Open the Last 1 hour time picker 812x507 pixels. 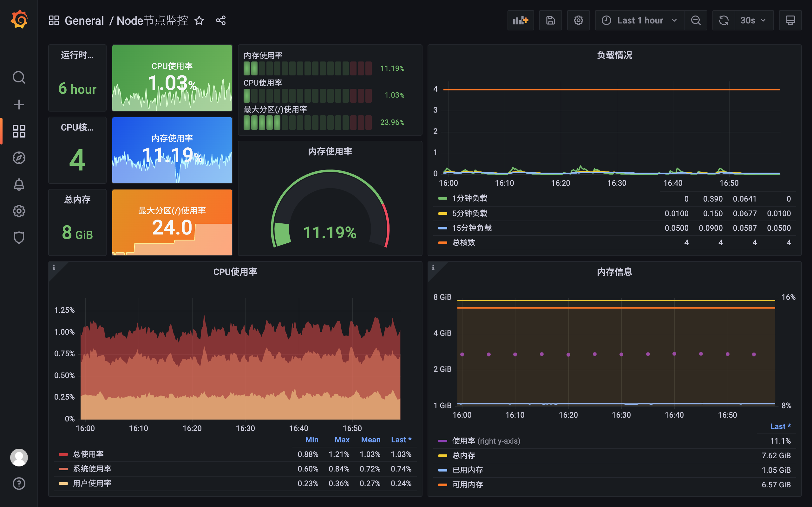click(x=639, y=21)
